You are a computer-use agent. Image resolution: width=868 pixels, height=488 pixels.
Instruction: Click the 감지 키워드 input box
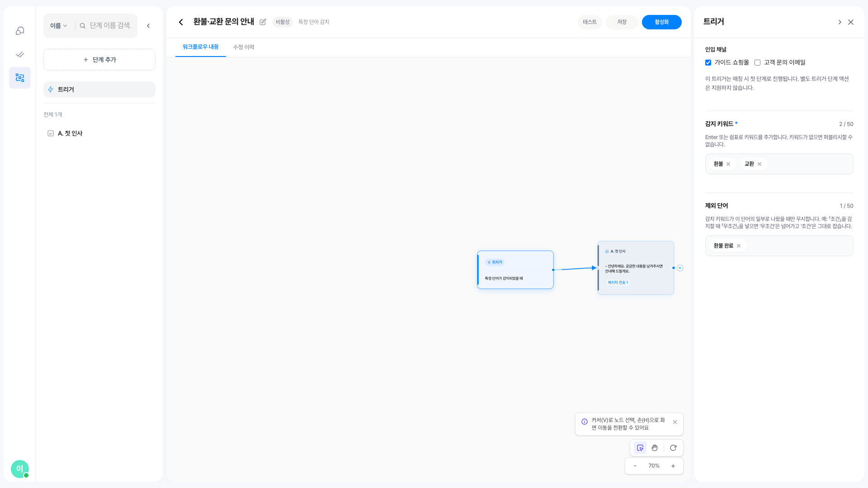coord(779,164)
